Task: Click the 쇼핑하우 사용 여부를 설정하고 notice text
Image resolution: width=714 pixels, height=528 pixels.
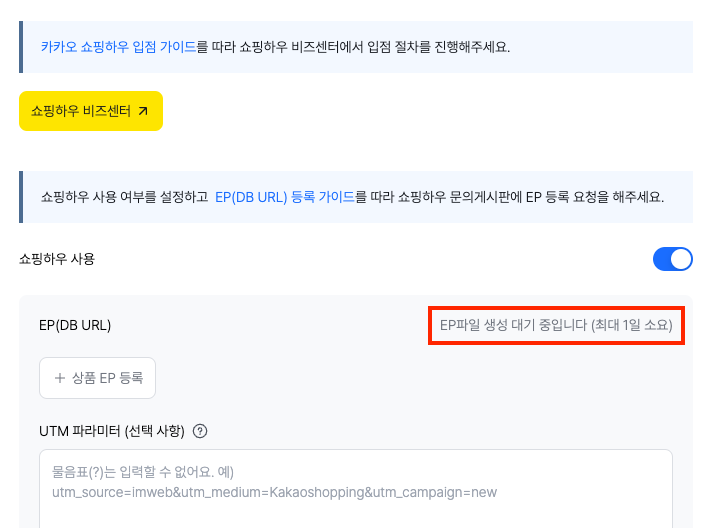Action: pos(124,197)
